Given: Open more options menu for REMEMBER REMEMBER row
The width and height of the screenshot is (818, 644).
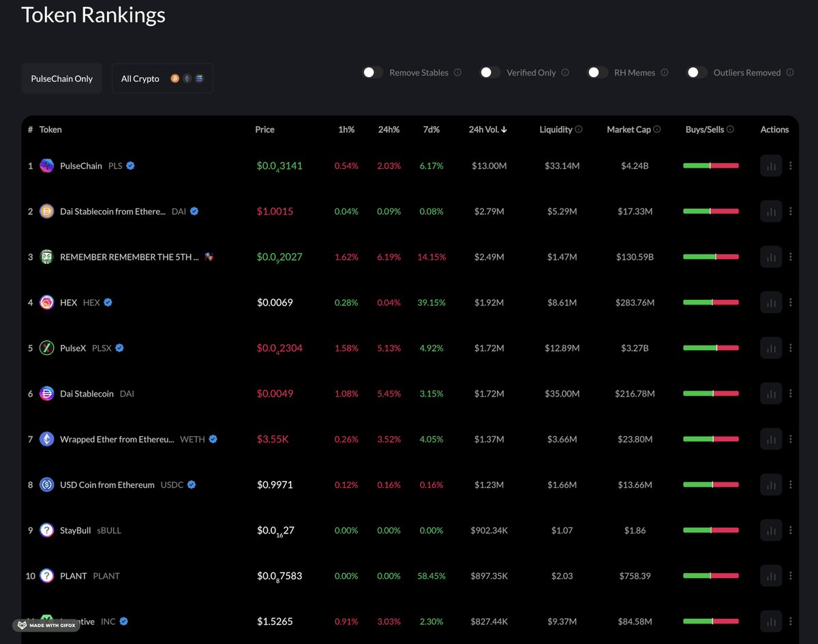Looking at the screenshot, I should (x=791, y=257).
